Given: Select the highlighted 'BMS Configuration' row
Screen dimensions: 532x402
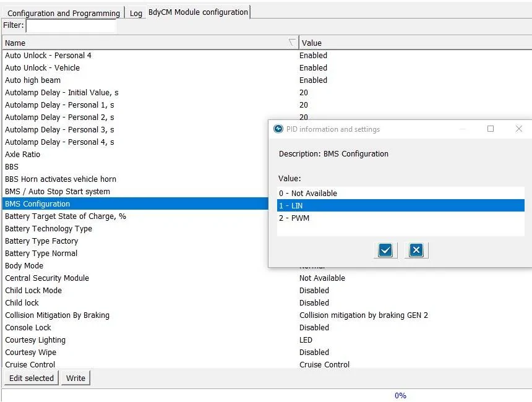Looking at the screenshot, I should click(135, 204).
